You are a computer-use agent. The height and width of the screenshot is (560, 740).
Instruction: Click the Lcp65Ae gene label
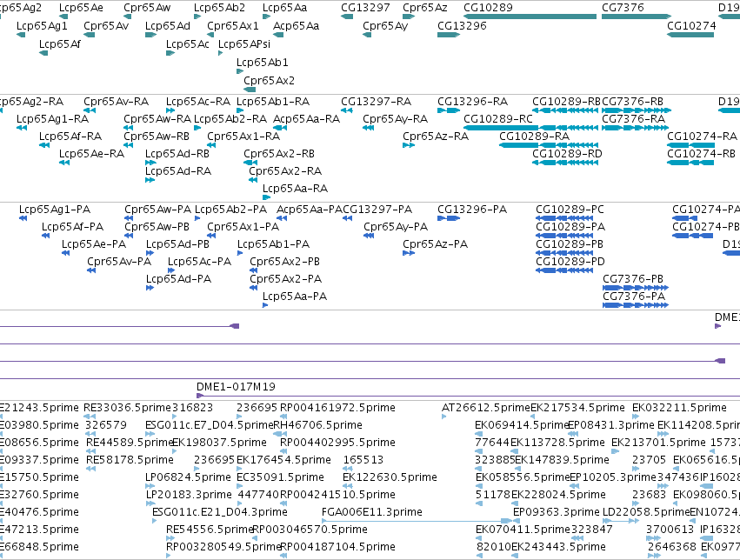pos(81,8)
